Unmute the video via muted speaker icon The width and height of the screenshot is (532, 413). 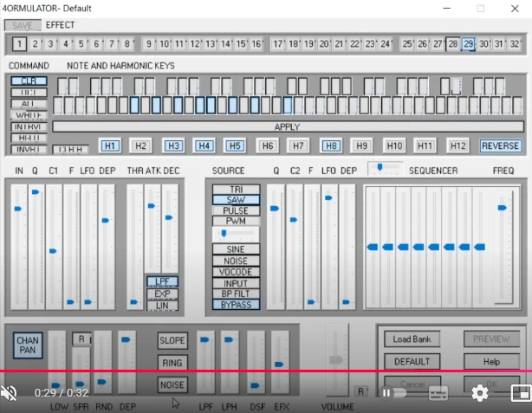(9, 393)
